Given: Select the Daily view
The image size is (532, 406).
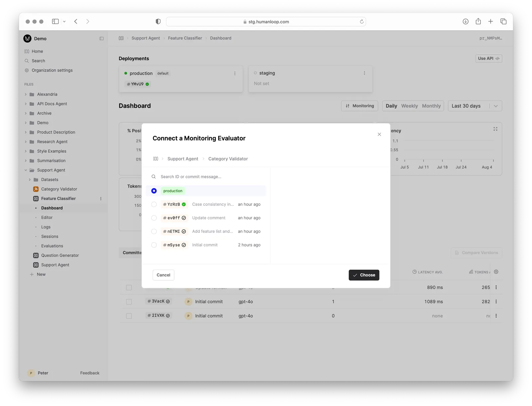Looking at the screenshot, I should [391, 106].
